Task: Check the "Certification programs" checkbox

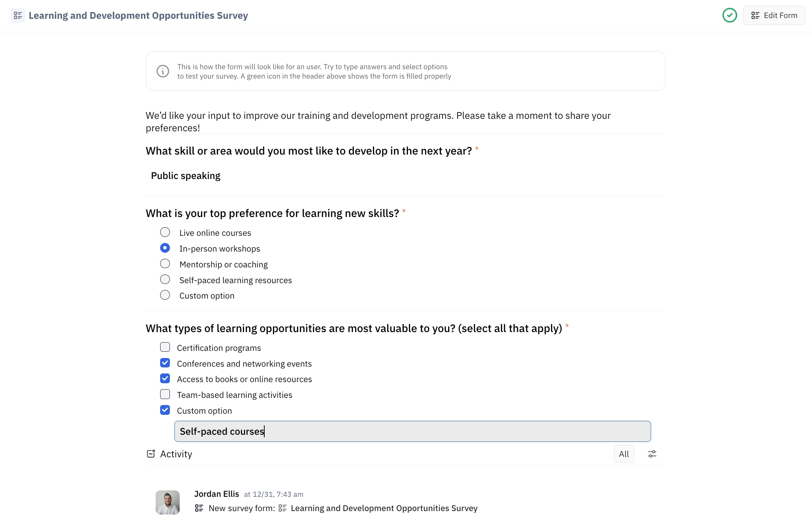Action: [165, 347]
